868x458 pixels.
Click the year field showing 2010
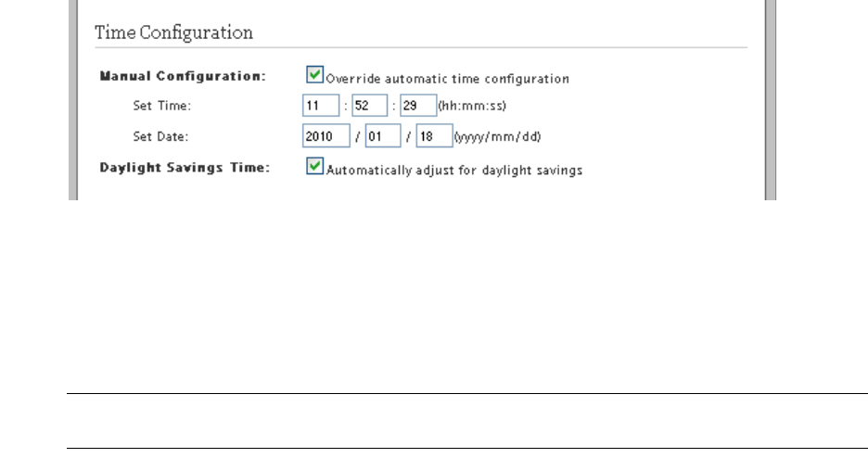pos(324,137)
